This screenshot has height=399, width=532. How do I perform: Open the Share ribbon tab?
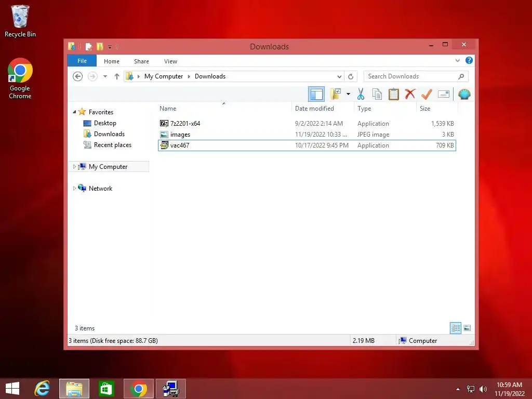(x=141, y=61)
